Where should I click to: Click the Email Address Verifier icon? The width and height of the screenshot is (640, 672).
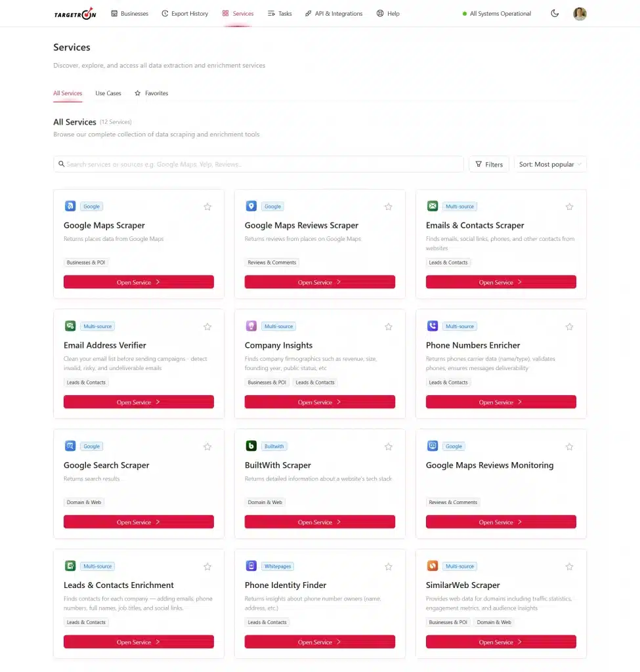pos(70,326)
